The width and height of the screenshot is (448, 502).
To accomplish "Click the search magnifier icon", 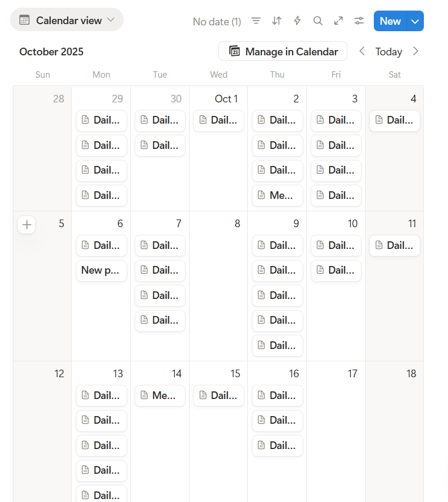I will point(318,21).
